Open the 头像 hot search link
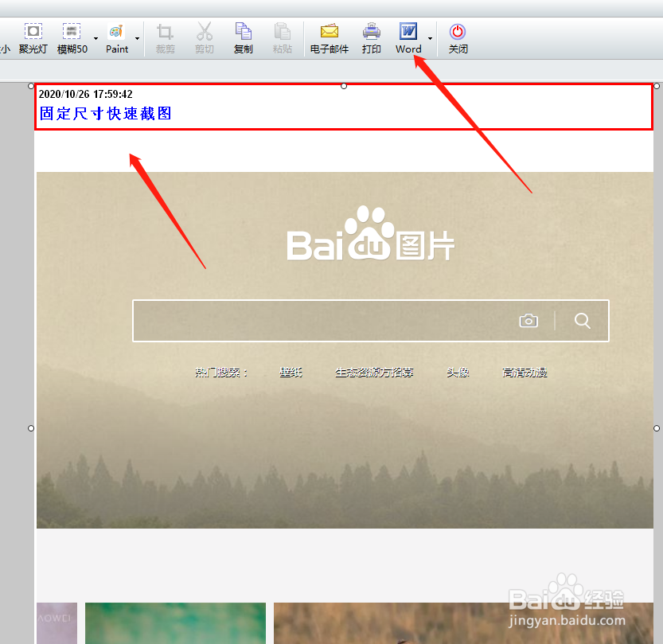 pos(458,372)
